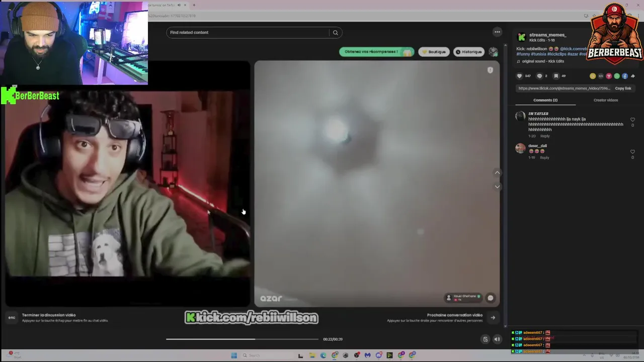Like the video with the heart icon

point(520,76)
